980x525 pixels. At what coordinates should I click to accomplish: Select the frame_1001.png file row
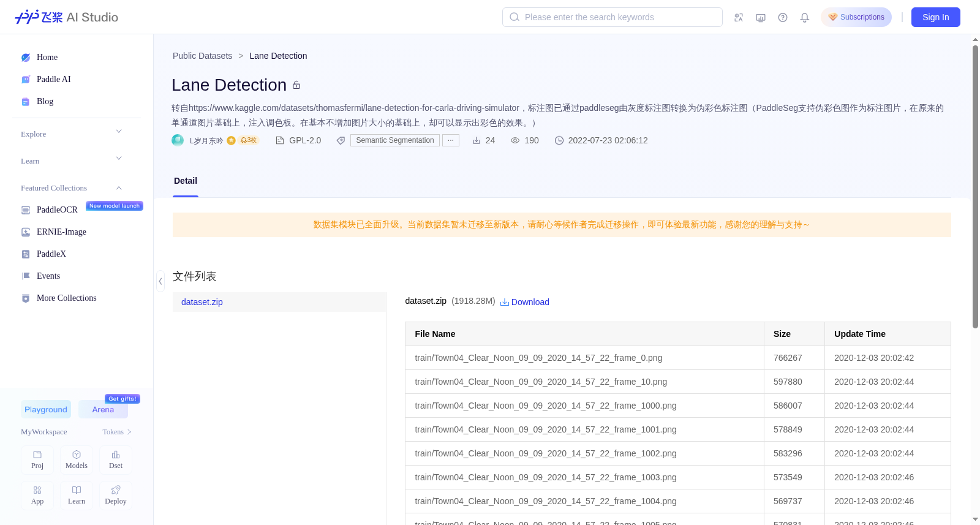click(x=678, y=429)
